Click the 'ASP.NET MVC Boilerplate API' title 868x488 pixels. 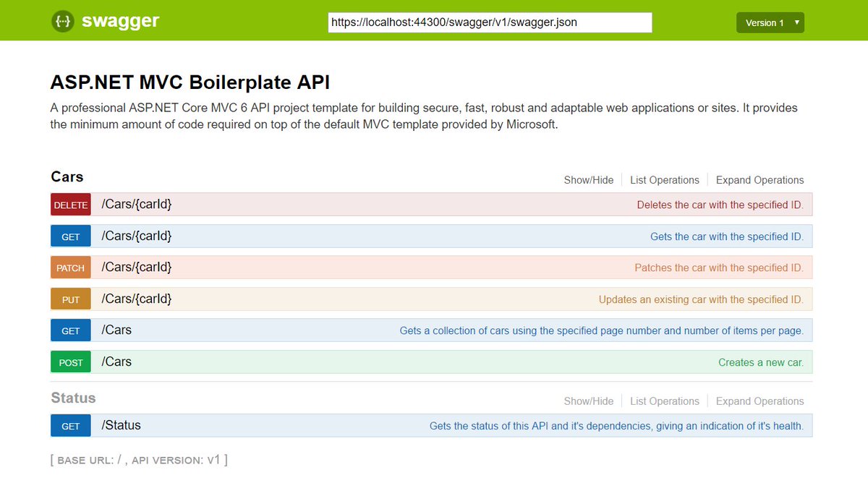[x=190, y=82]
